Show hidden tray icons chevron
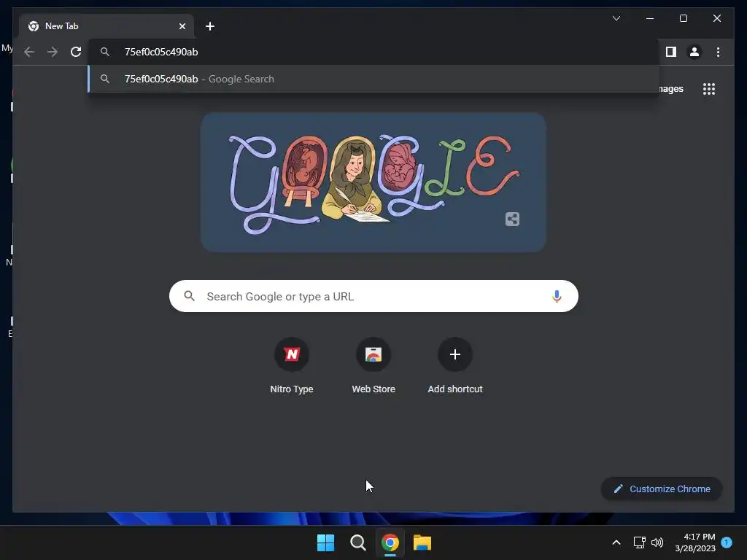Image resolution: width=747 pixels, height=560 pixels. click(x=616, y=542)
